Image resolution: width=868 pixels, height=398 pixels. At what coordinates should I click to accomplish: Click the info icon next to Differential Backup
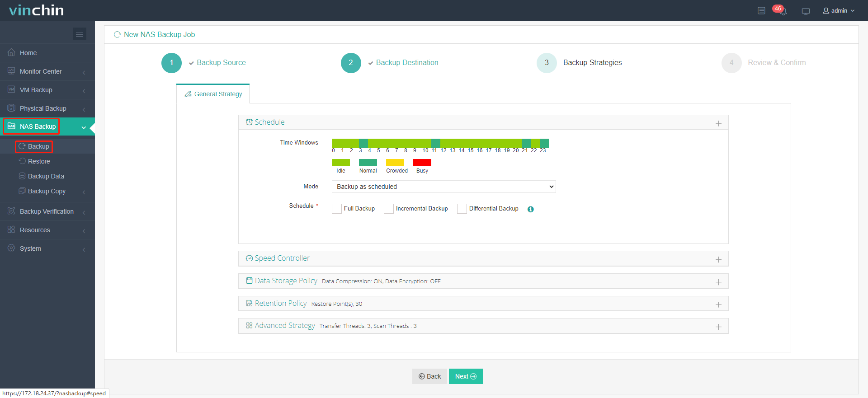531,209
